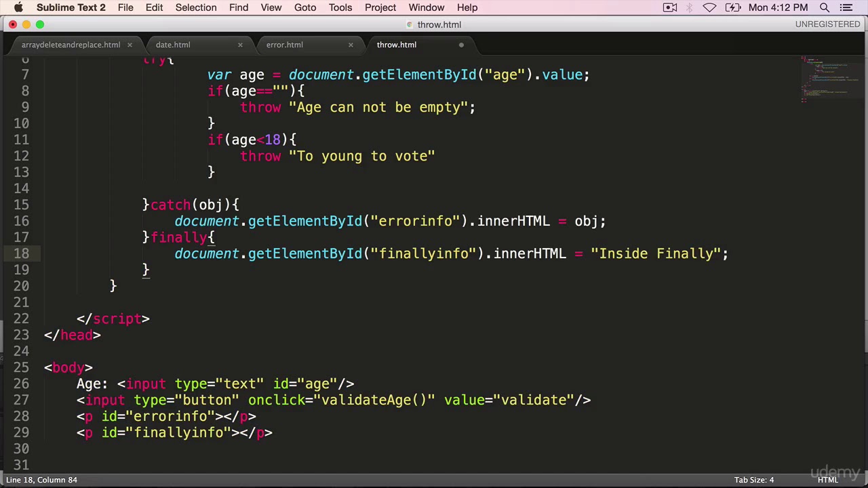The height and width of the screenshot is (488, 868).
Task: Click line number 7 in gutter
Action: 25,75
